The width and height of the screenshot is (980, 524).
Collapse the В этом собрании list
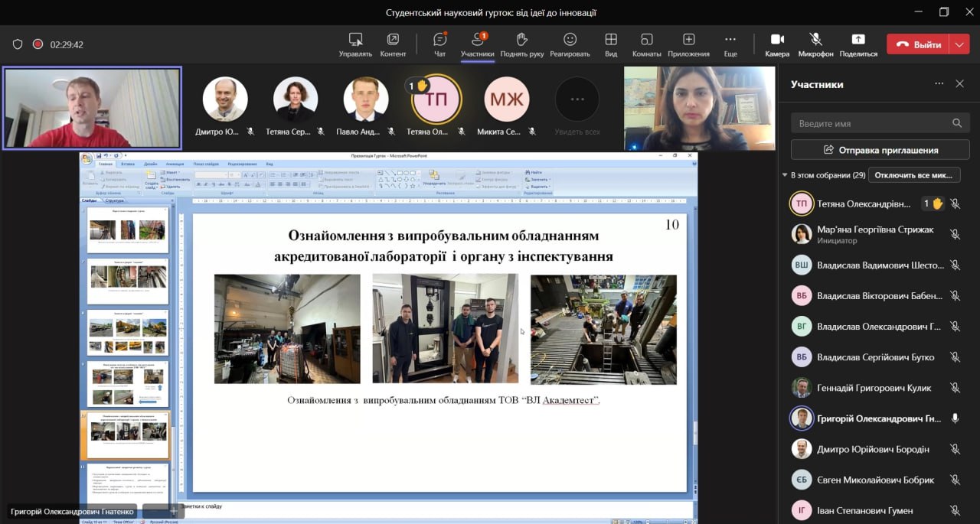785,175
